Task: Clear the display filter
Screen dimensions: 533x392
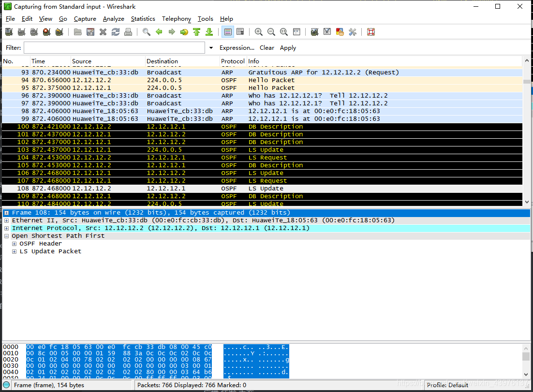Action: pos(267,47)
